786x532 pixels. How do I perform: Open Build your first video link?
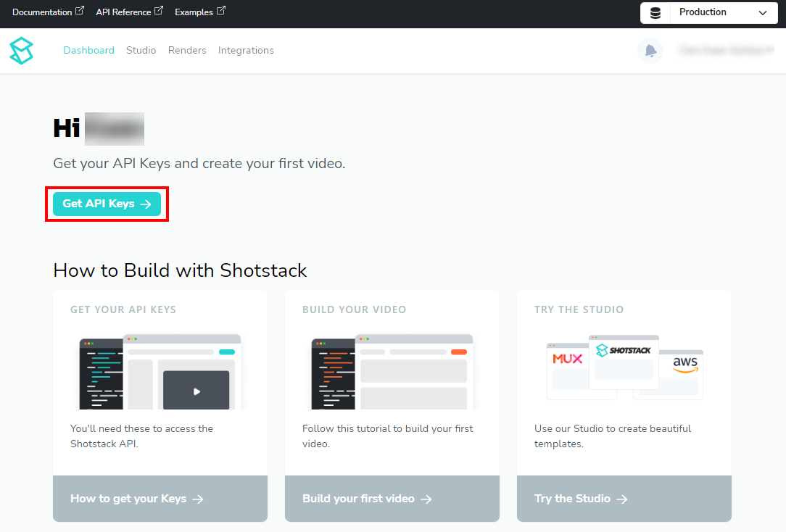click(x=367, y=499)
